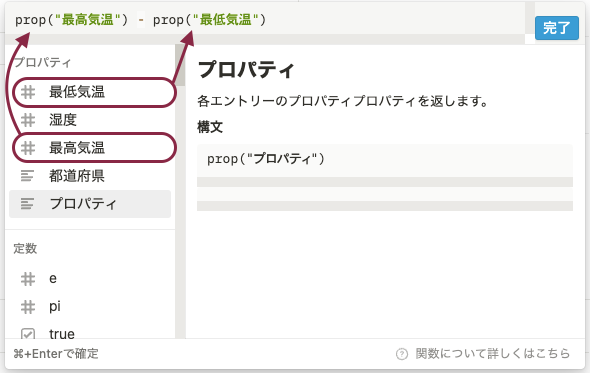This screenshot has width=590, height=373.
Task: Click the property list vertical scrollbar
Action: point(180,191)
